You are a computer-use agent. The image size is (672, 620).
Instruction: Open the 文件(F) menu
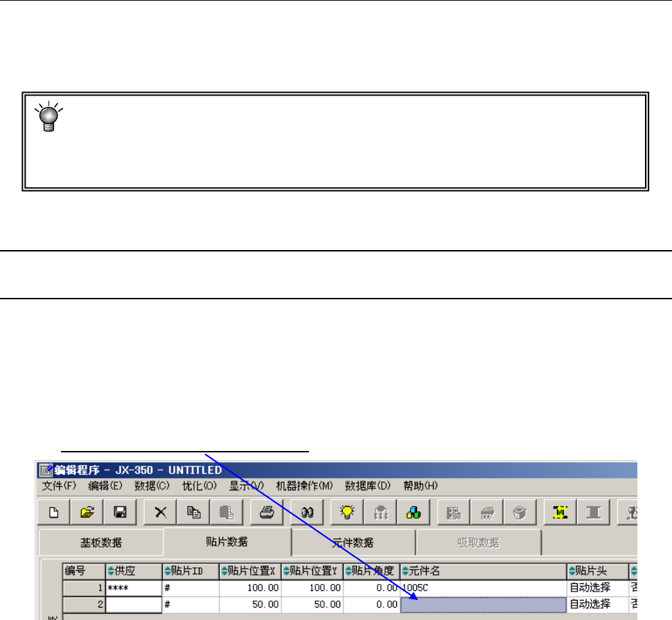point(59,486)
